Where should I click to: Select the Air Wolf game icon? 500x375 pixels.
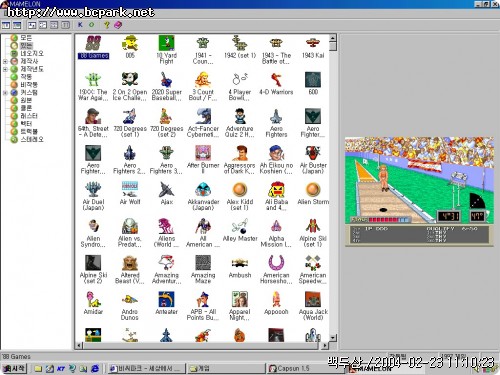(130, 190)
